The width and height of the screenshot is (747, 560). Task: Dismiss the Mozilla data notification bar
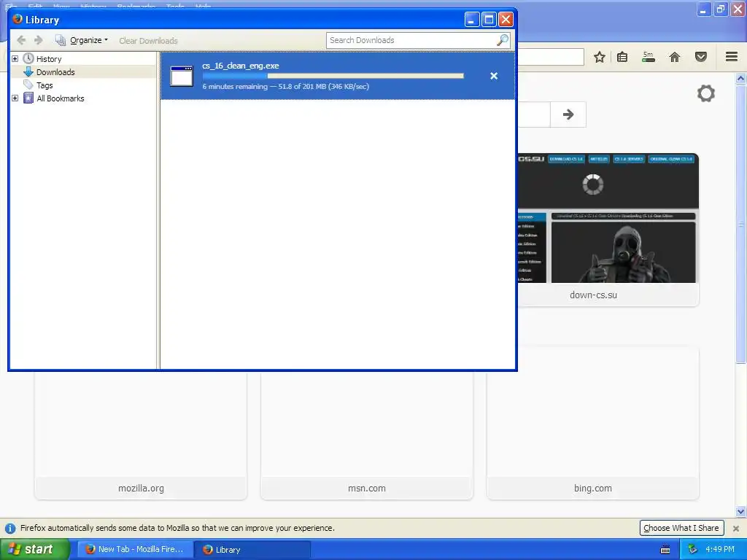(x=735, y=529)
